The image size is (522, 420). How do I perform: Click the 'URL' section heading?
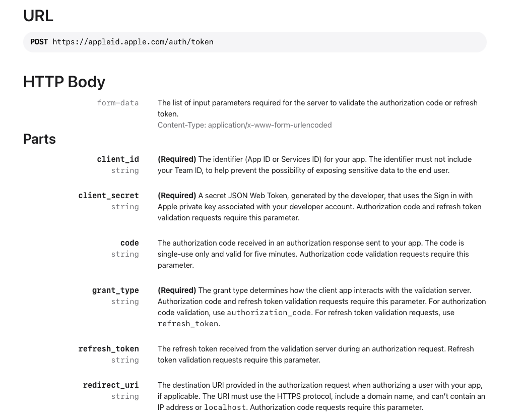38,16
